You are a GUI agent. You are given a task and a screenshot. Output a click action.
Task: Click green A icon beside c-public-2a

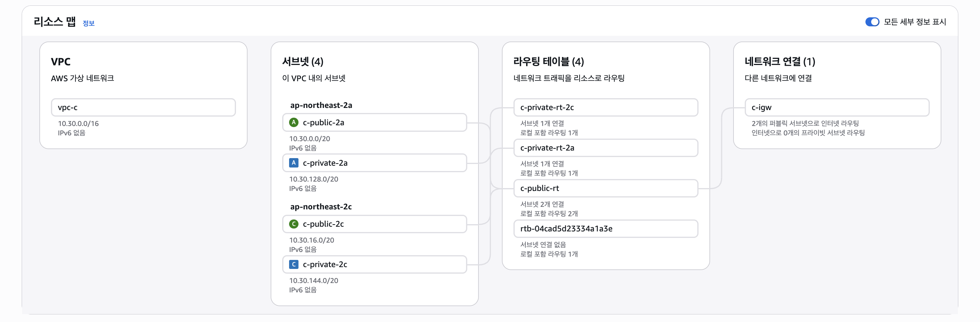pyautogui.click(x=293, y=122)
